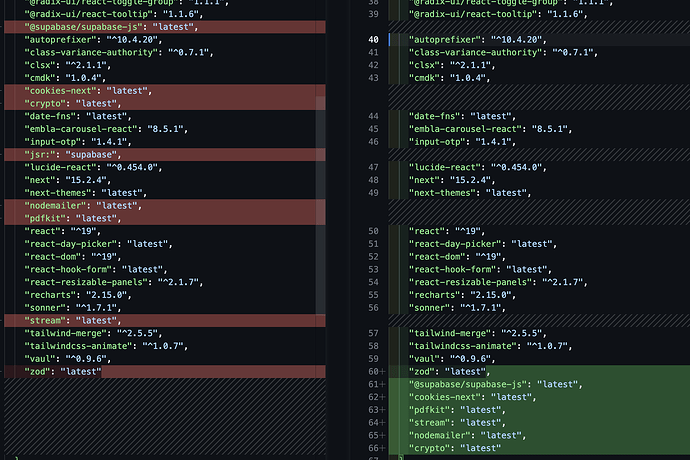The image size is (690, 460).
Task: Select "recharts" line in the right pane
Action: [539, 295]
